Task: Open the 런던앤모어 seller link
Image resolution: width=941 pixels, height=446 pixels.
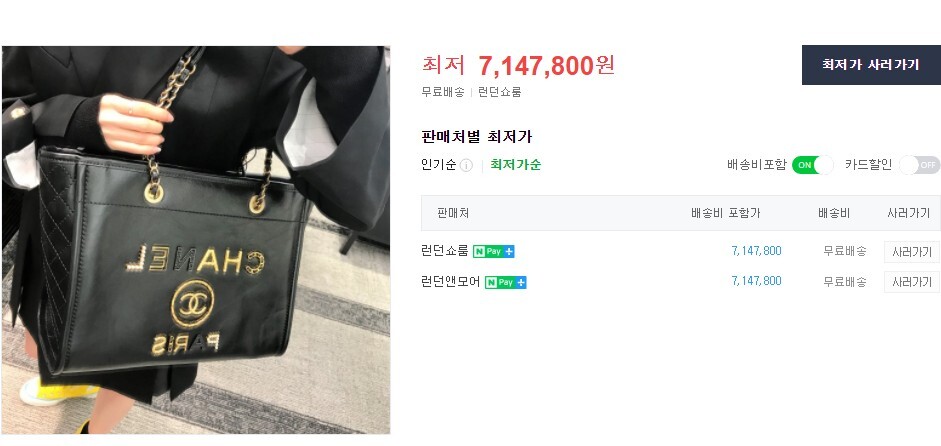Action: (x=451, y=282)
